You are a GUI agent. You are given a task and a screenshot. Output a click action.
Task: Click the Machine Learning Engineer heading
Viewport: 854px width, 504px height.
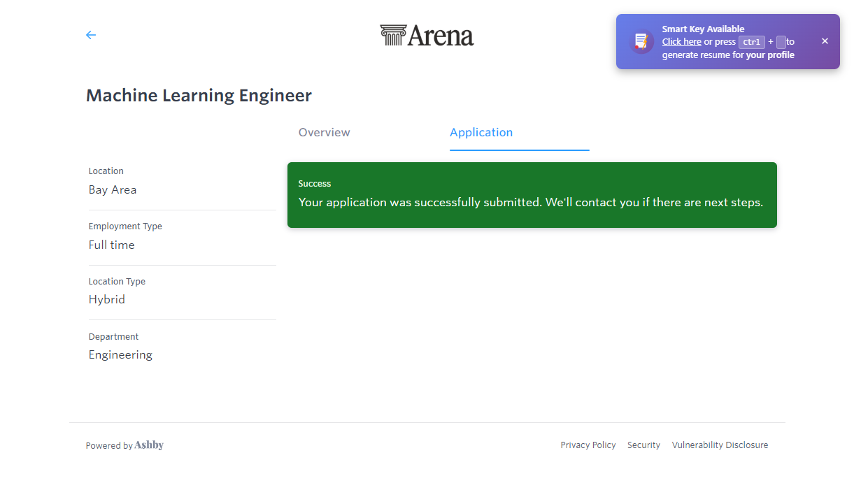[199, 96]
